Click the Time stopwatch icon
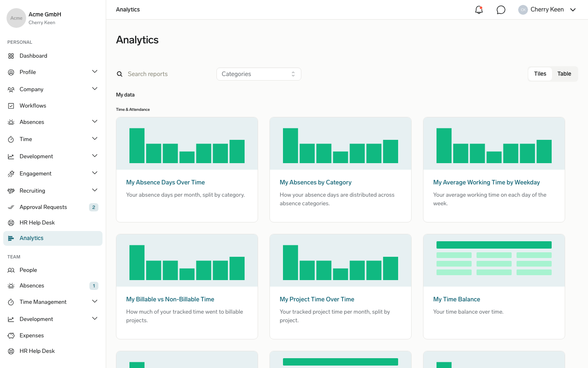The image size is (588, 368). pos(11,139)
